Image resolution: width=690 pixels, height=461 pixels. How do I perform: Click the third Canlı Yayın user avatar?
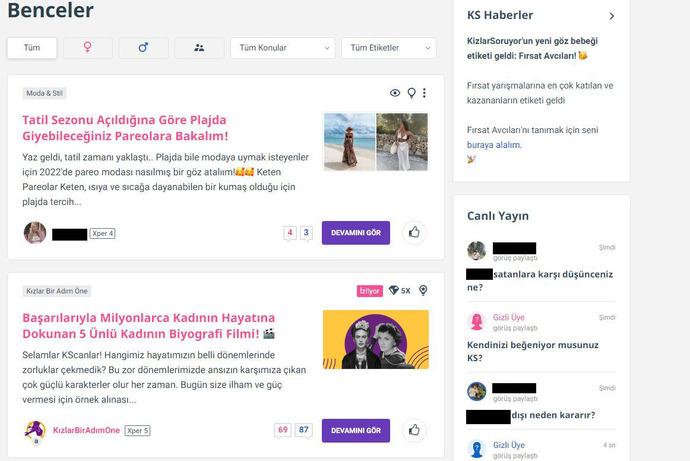click(x=477, y=391)
